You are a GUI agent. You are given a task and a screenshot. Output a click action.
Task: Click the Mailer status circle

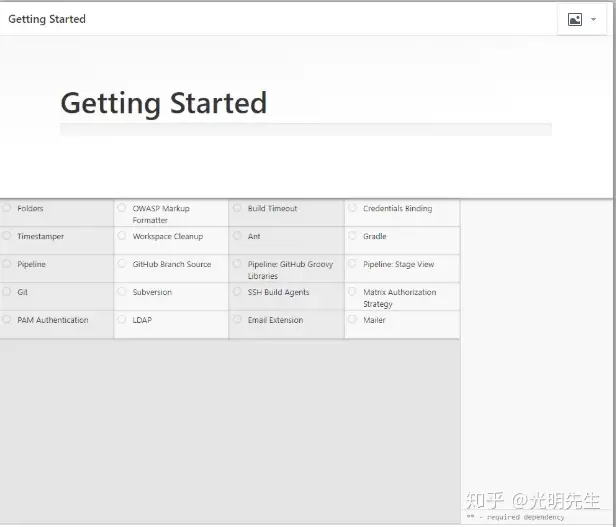click(x=352, y=319)
